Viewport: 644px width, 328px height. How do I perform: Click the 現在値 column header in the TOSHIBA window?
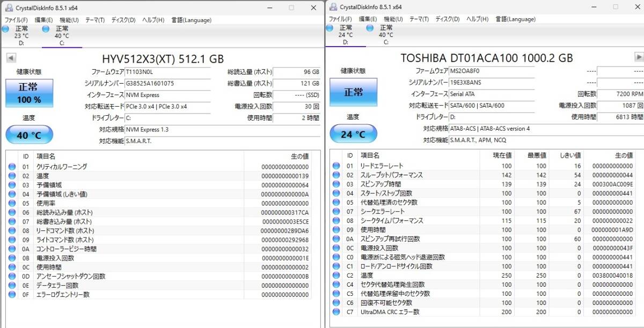coord(497,155)
